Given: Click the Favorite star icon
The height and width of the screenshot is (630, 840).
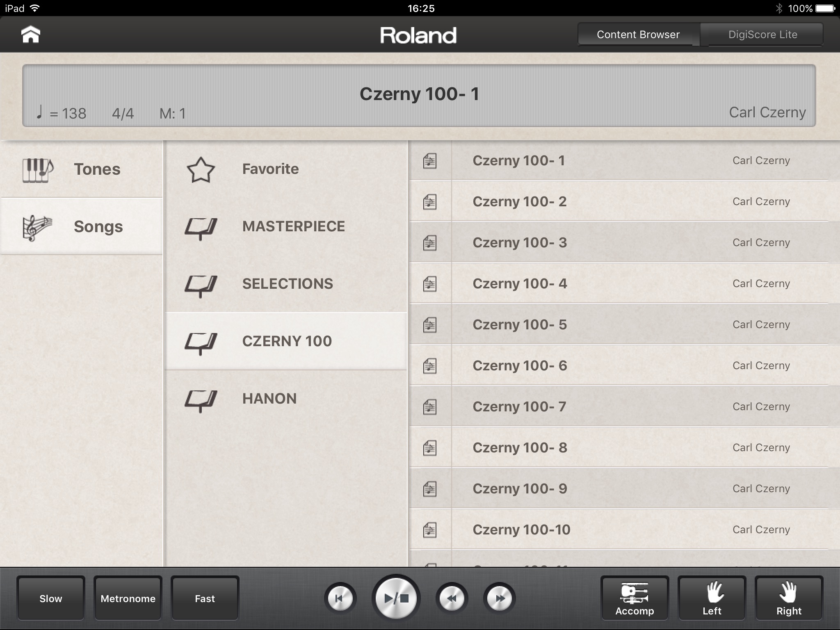Looking at the screenshot, I should (x=201, y=169).
